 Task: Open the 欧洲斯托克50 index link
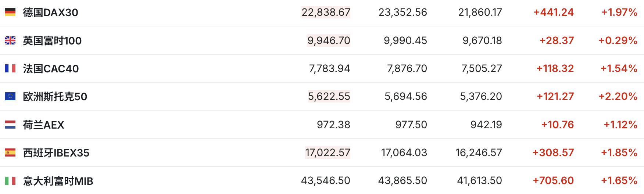[55, 97]
